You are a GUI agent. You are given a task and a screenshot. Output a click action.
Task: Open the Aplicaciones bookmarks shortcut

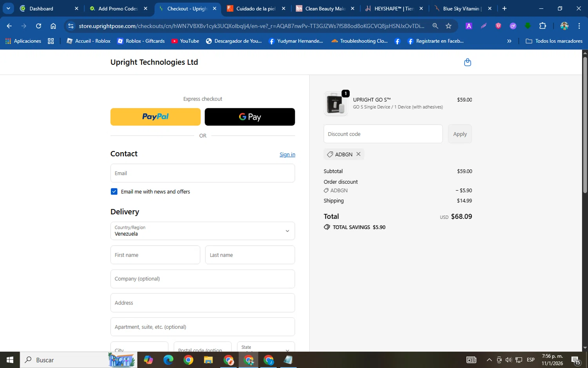coord(23,41)
